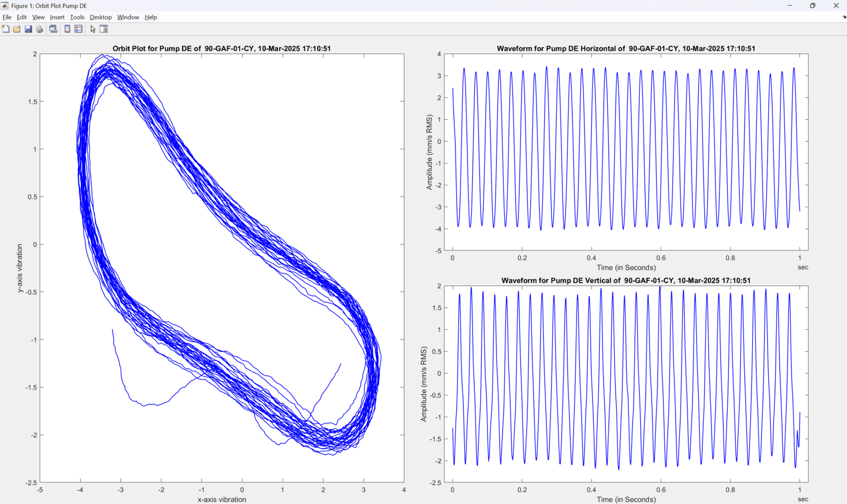The image size is (847, 504).
Task: Expand the Insert menu
Action: 57,17
